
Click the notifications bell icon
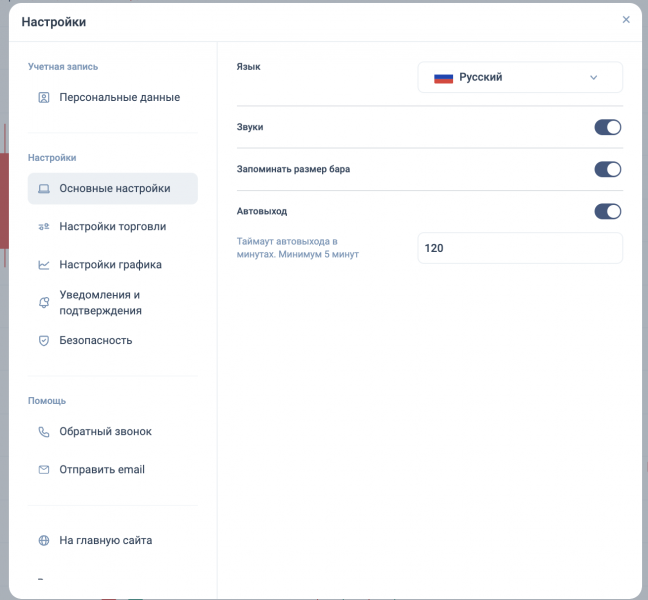click(x=44, y=302)
